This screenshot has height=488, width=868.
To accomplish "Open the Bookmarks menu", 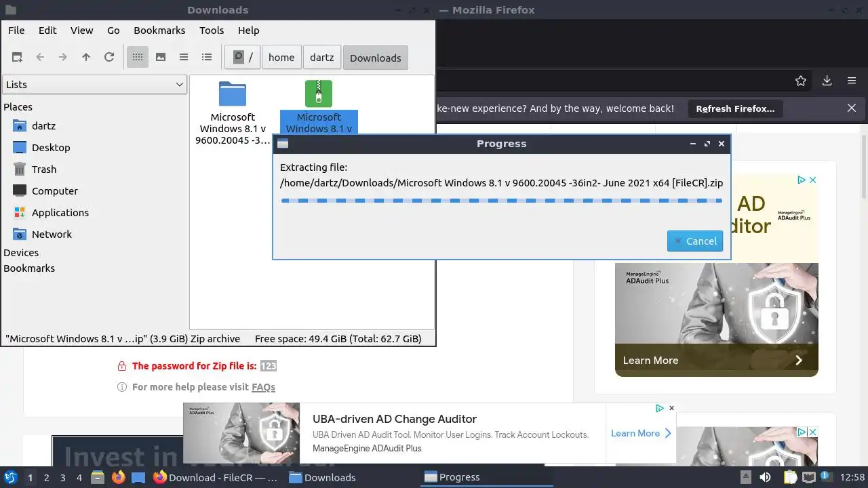I will point(159,30).
